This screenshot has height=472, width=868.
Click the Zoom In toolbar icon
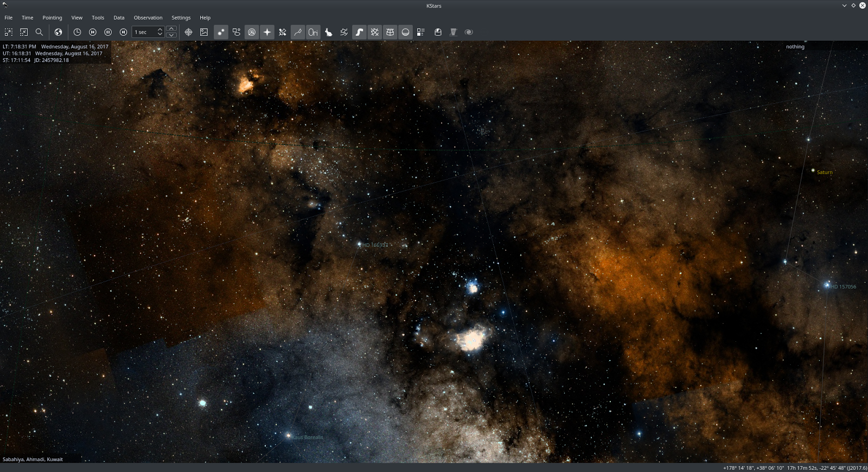(9, 33)
